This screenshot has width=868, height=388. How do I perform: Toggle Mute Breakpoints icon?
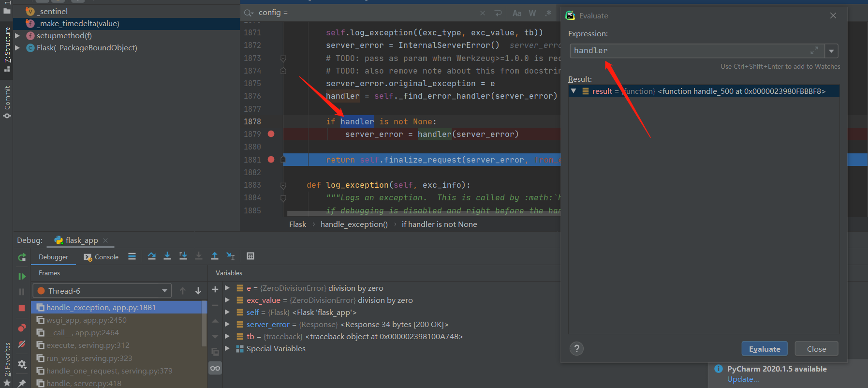(x=22, y=344)
